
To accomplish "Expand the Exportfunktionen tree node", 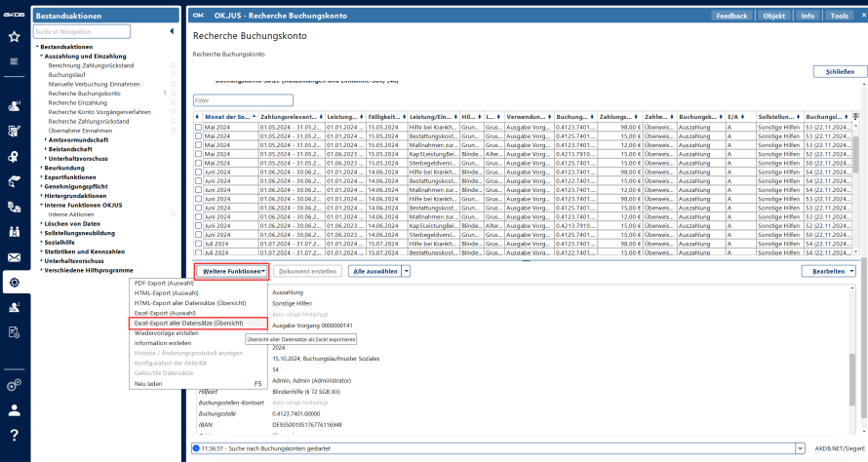I will click(x=42, y=177).
